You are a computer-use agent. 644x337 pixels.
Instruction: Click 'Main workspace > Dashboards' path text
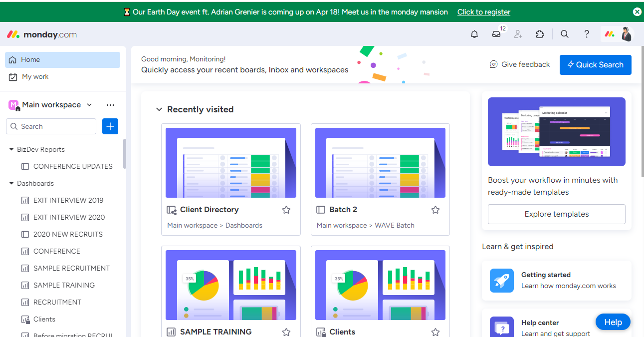215,225
